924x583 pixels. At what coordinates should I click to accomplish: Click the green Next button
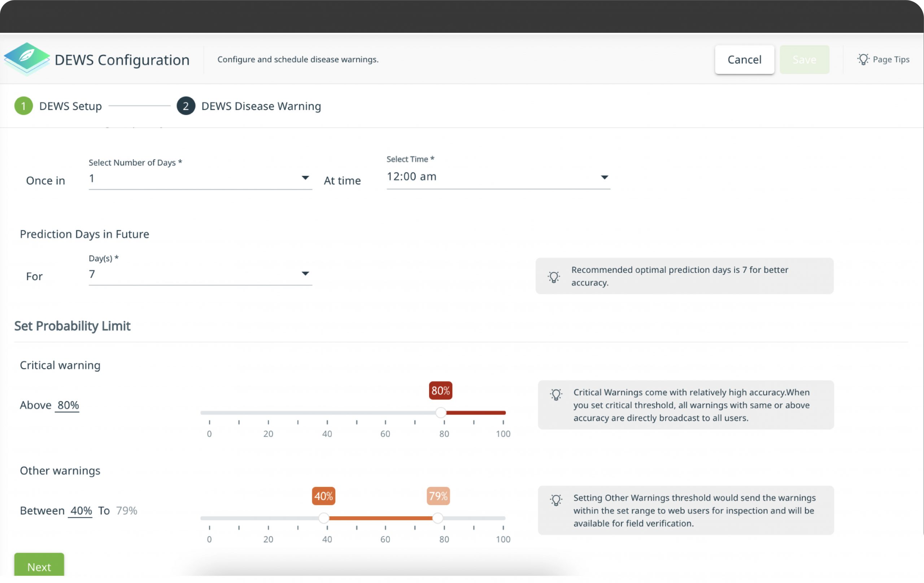pos(39,565)
